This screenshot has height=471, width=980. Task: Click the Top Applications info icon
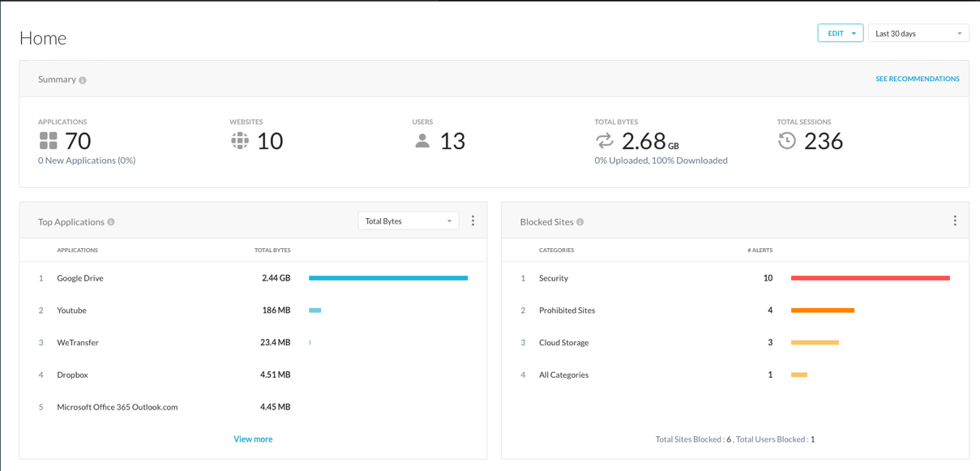[111, 222]
